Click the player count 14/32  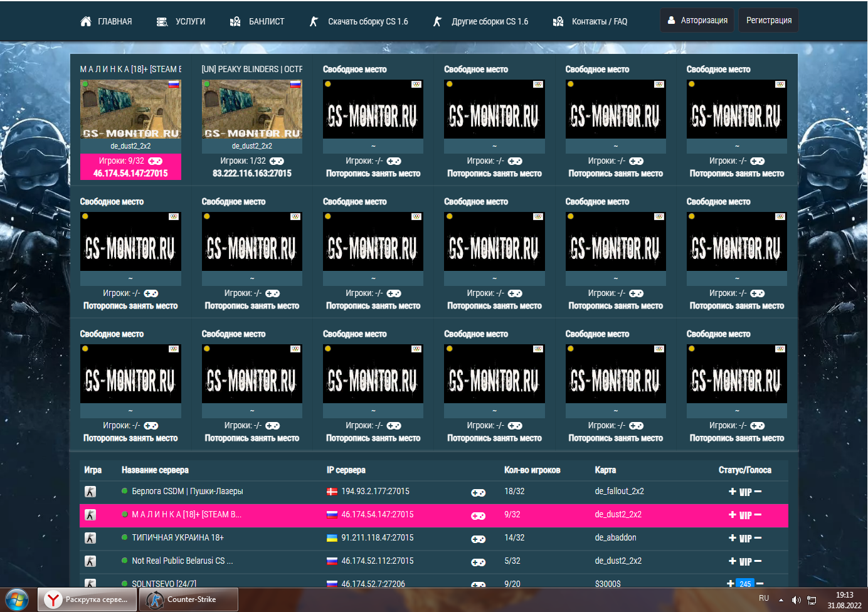[514, 538]
